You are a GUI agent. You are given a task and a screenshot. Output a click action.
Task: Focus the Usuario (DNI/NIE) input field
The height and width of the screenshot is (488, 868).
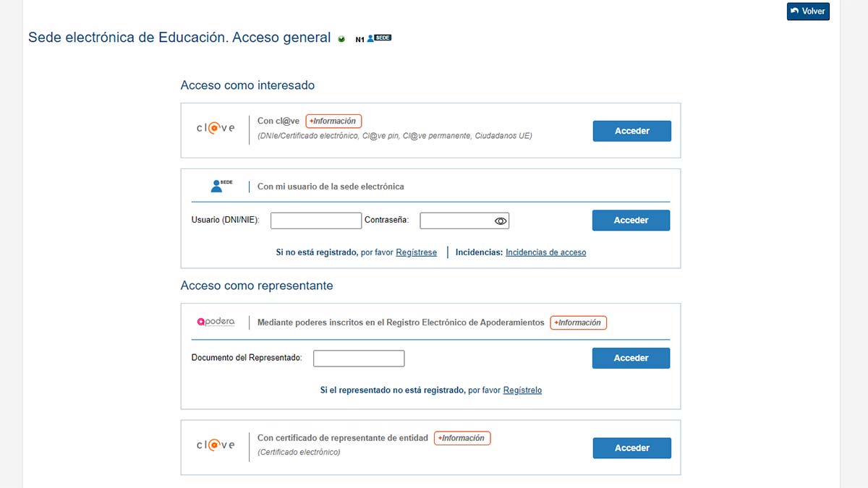pos(315,221)
